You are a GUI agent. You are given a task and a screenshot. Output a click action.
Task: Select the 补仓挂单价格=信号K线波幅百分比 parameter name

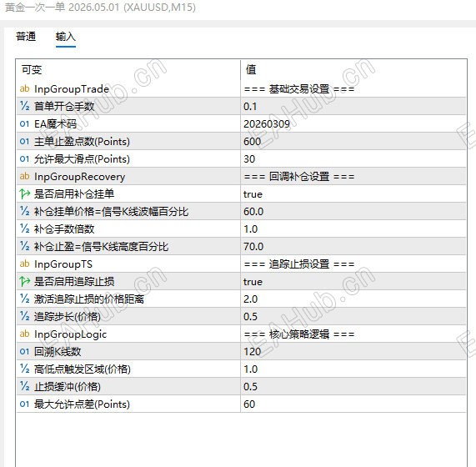coord(111,211)
